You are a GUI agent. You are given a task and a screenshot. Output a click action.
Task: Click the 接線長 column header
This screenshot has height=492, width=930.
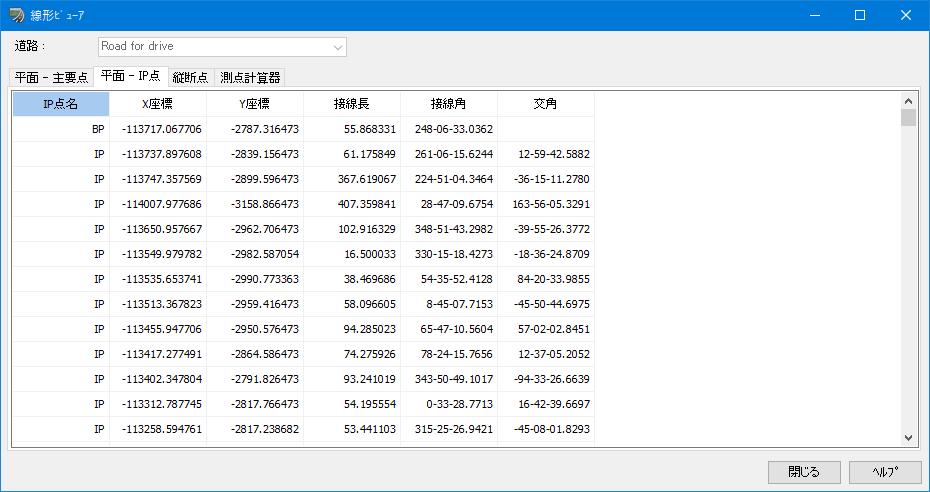click(352, 104)
